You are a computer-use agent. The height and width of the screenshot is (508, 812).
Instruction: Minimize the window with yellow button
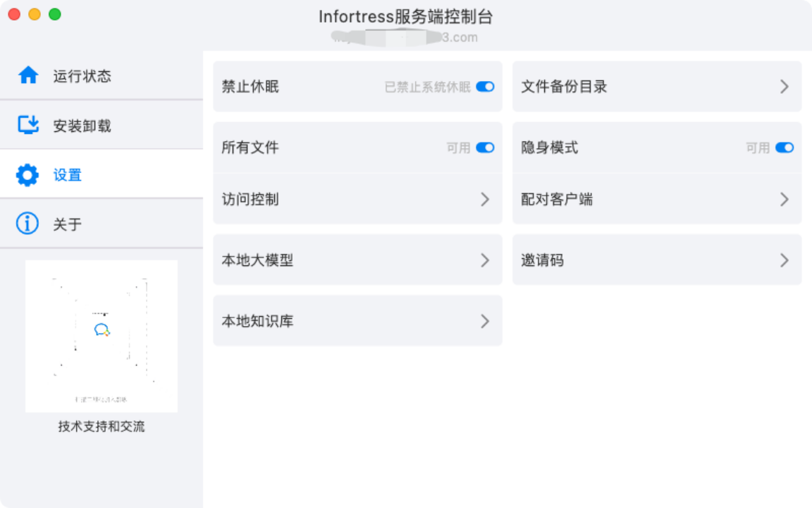coord(35,15)
